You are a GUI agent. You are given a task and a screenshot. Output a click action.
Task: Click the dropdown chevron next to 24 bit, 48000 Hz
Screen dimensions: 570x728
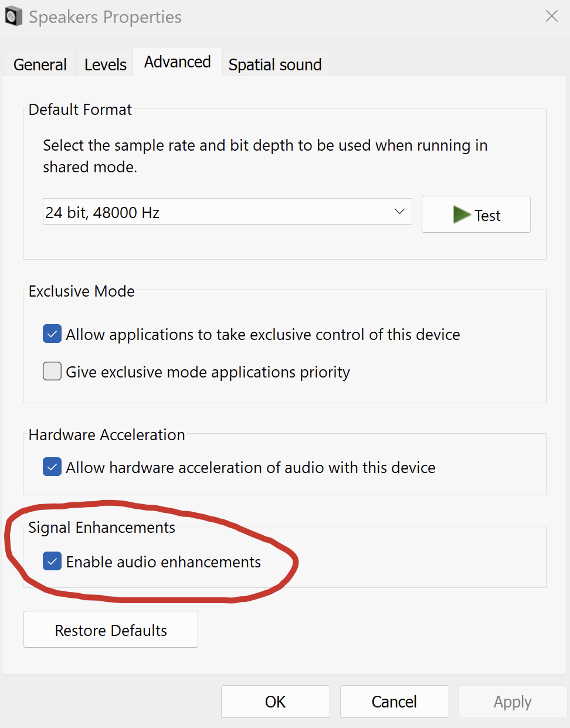(399, 212)
